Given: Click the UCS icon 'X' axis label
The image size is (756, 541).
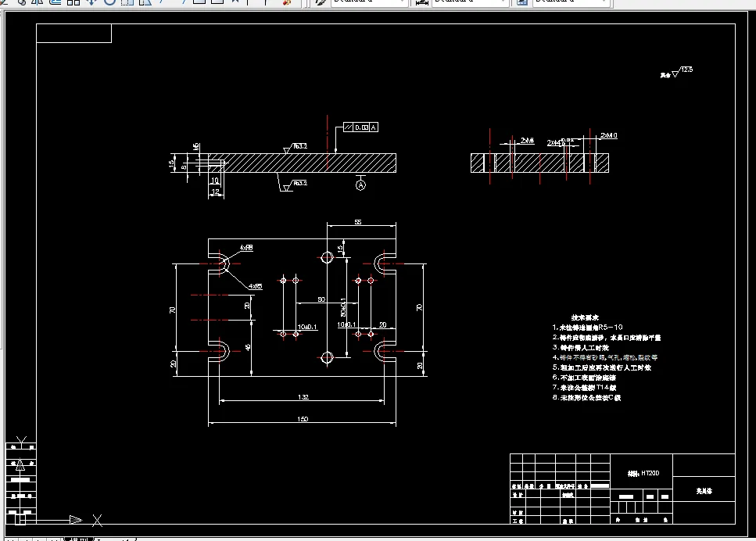Looking at the screenshot, I should click(98, 520).
